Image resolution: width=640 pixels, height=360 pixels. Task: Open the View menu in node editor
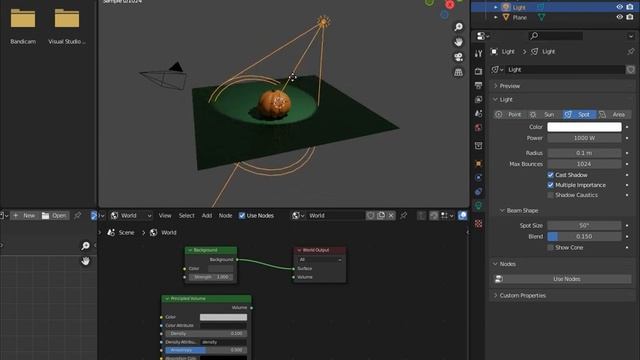pos(165,216)
